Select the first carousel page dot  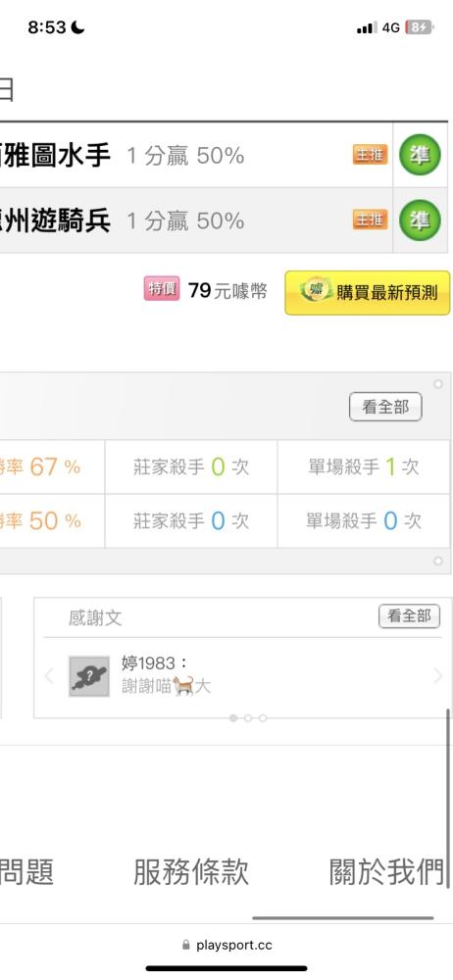click(x=233, y=718)
